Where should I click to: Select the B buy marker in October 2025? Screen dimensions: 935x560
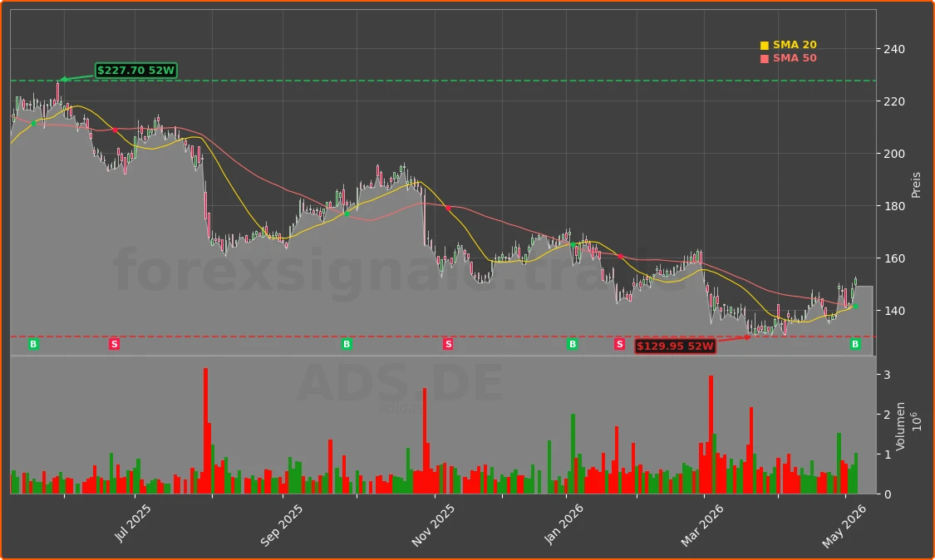(347, 344)
